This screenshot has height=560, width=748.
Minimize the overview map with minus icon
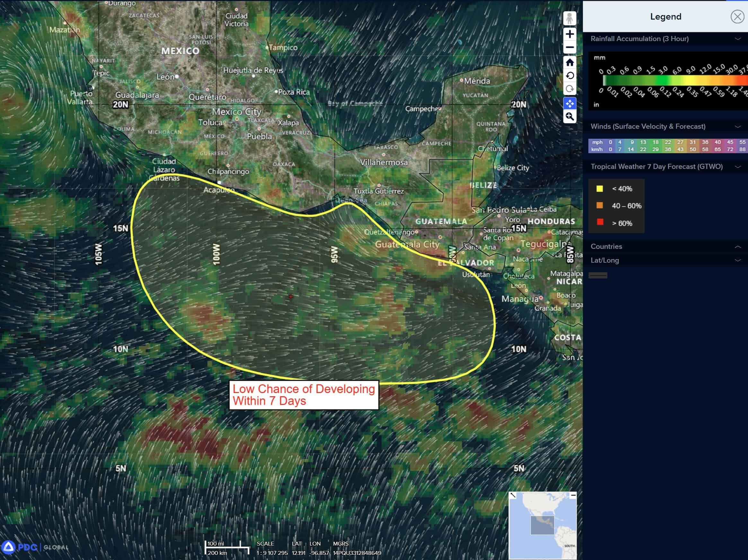click(x=573, y=495)
